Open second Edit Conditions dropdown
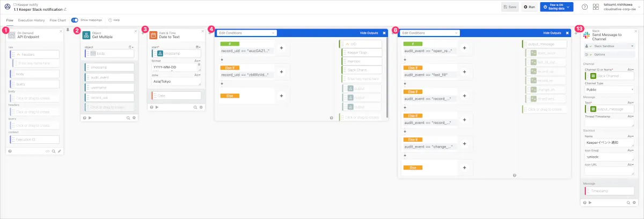The width and height of the screenshot is (644, 219). 429,33
